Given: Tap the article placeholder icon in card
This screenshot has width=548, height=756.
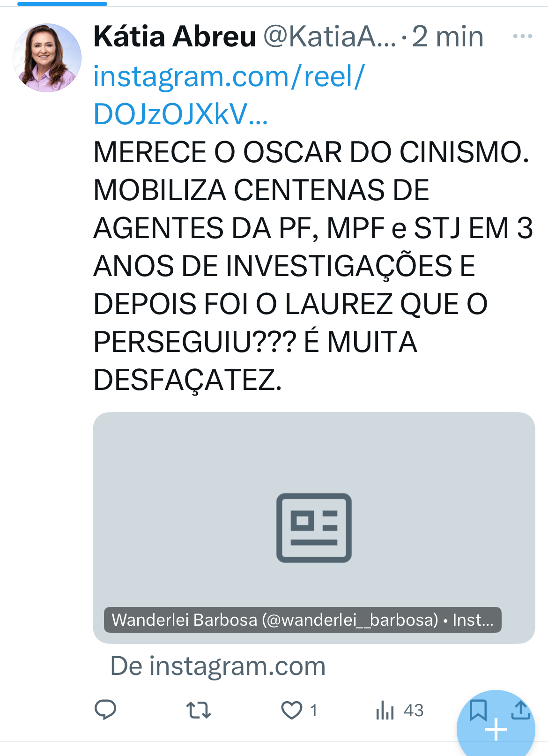Looking at the screenshot, I should click(x=314, y=528).
